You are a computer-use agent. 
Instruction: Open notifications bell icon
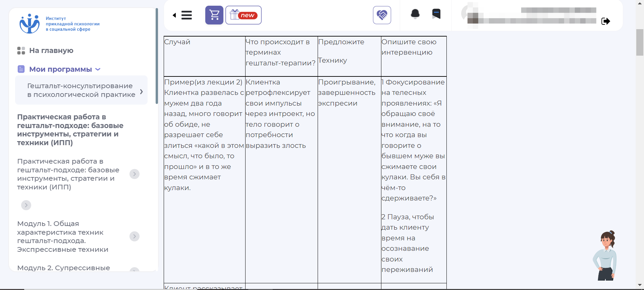pyautogui.click(x=415, y=14)
